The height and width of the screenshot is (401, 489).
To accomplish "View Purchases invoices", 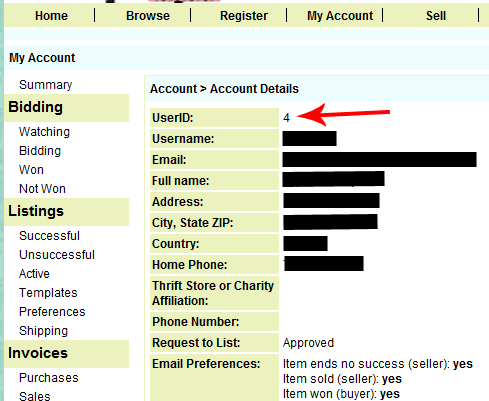I will pyautogui.click(x=49, y=378).
